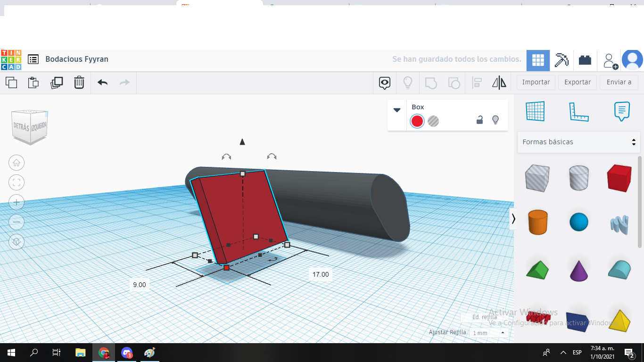Click the Exportar button
The image size is (644, 362).
coord(578,82)
